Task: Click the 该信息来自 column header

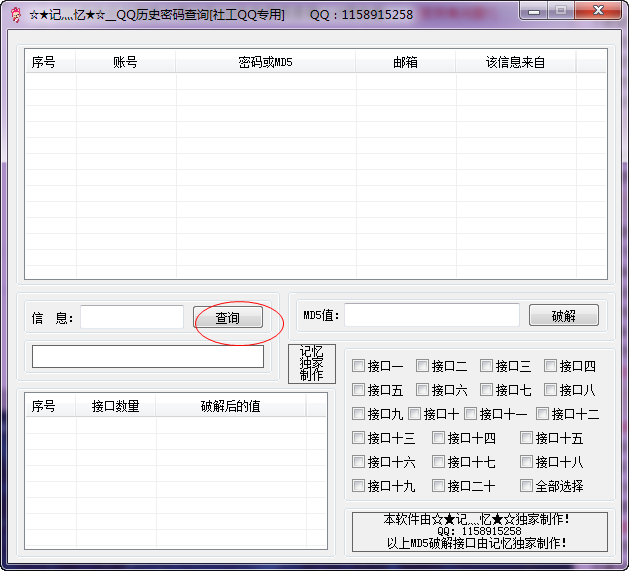Action: (x=515, y=62)
